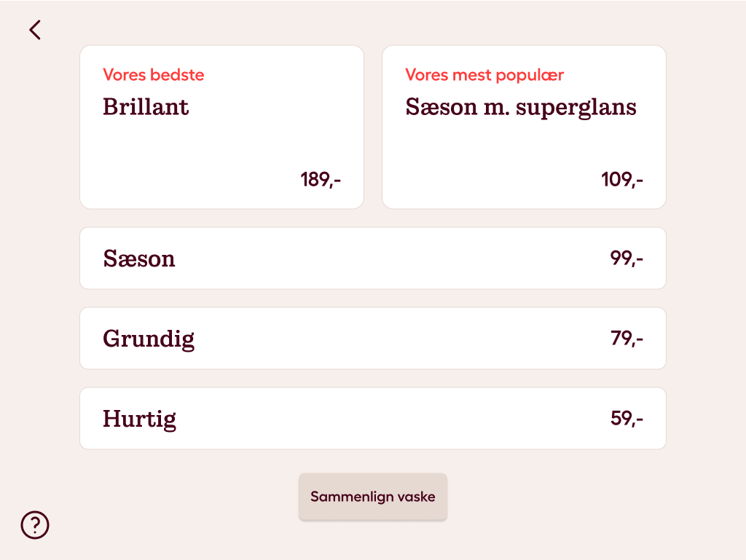Click the 'Sæson m. superglans' title text
Viewport: 746px width, 560px height.
521,108
